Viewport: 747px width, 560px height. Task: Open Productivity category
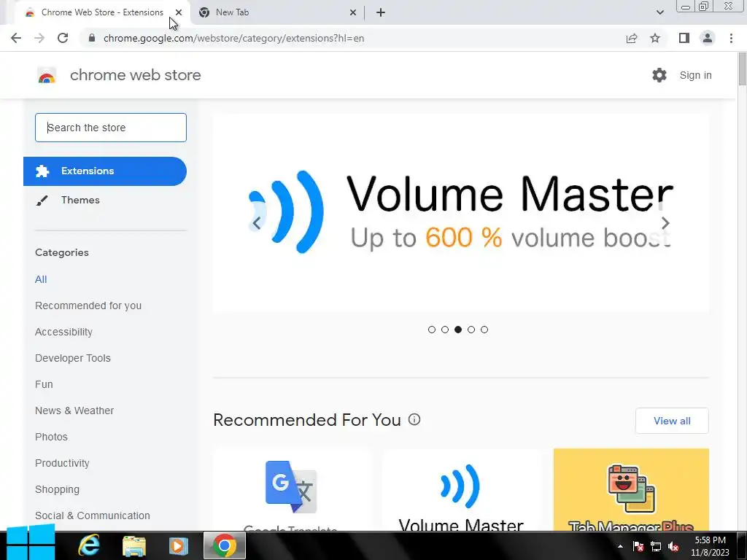tap(62, 463)
